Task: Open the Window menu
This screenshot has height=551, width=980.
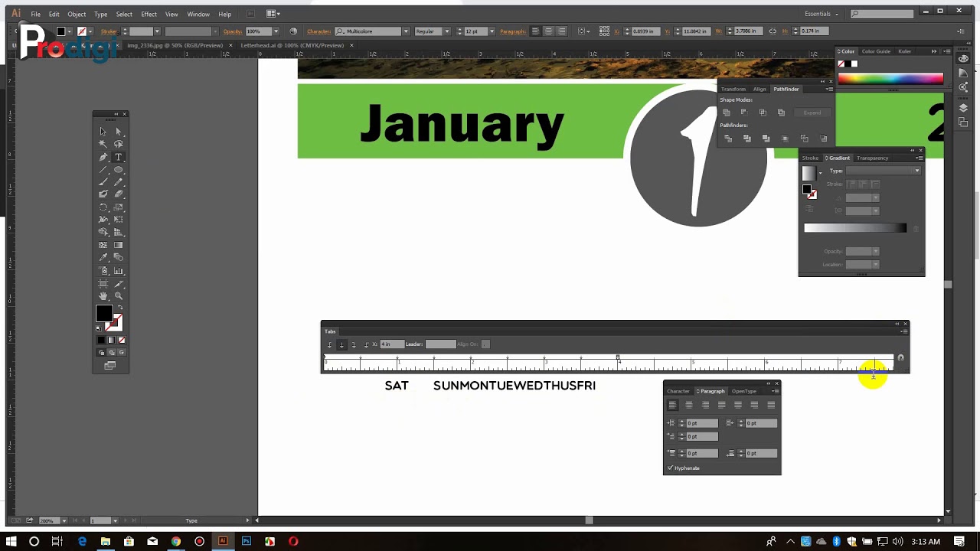Action: (x=198, y=14)
